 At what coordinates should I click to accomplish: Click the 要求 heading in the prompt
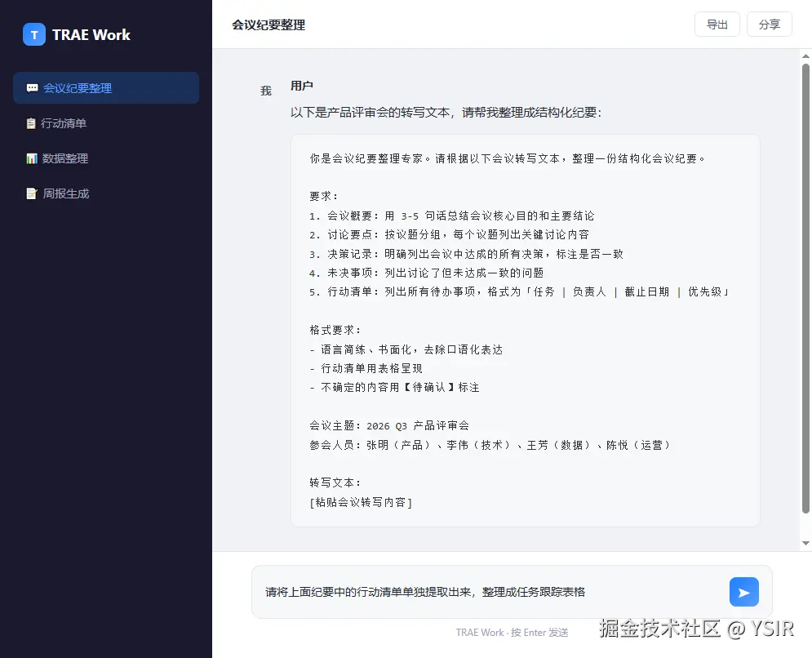tap(324, 197)
